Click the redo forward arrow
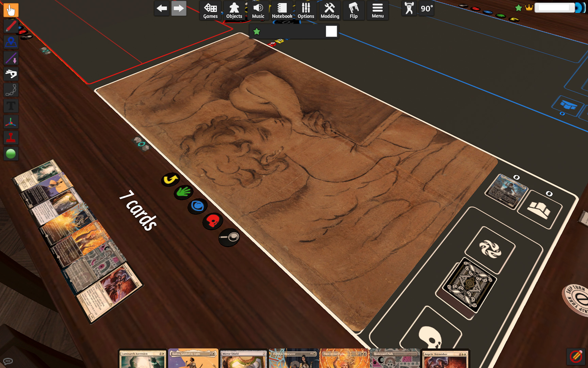This screenshot has height=368, width=588. coord(179,9)
